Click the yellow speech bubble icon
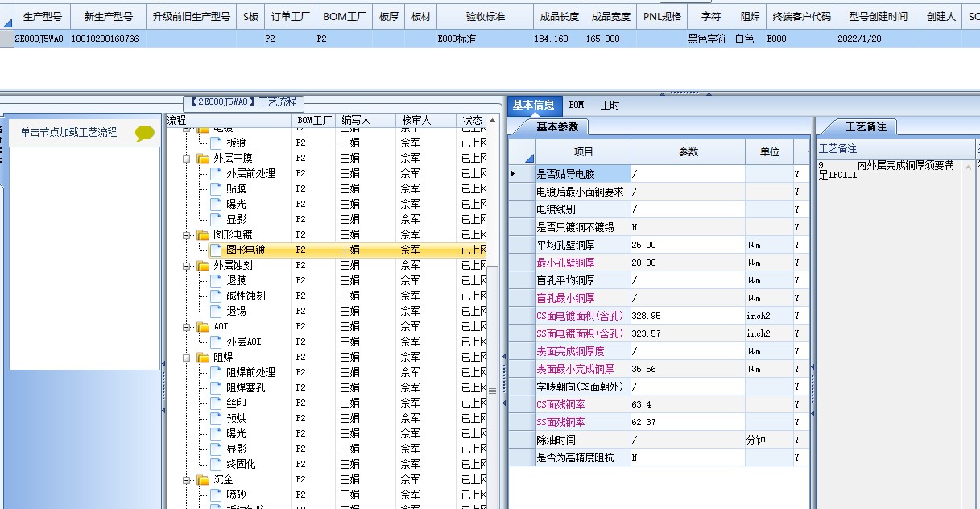 pyautogui.click(x=144, y=133)
